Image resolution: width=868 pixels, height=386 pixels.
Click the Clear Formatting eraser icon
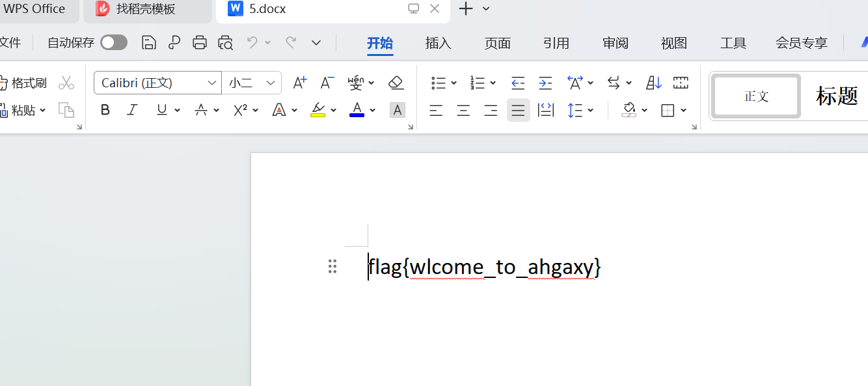(396, 83)
